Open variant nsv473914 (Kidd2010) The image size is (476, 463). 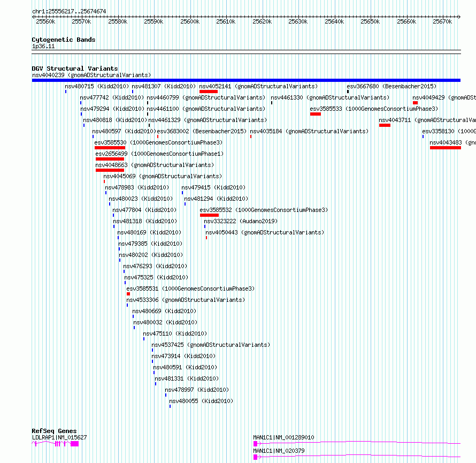tap(183, 356)
